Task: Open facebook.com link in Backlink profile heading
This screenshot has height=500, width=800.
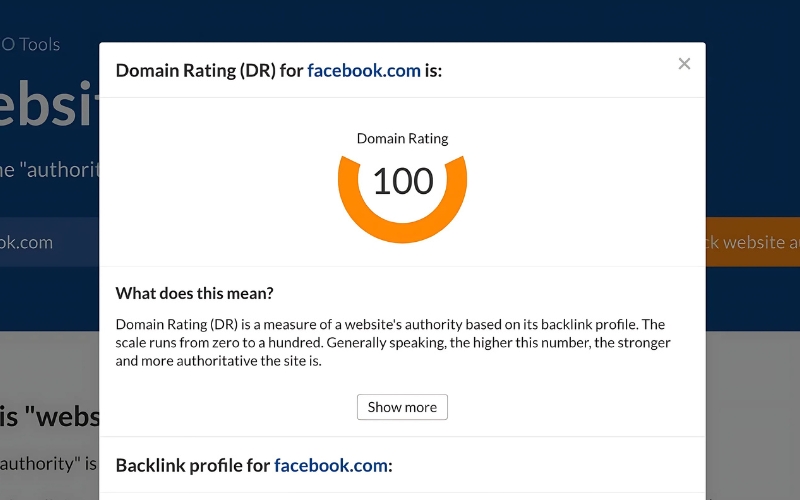Action: [331, 465]
